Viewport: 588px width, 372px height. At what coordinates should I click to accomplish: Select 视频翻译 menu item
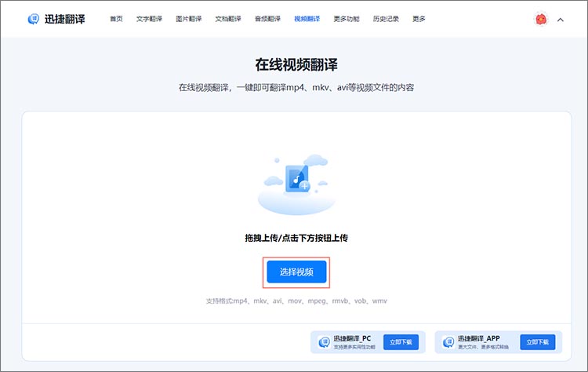(307, 19)
